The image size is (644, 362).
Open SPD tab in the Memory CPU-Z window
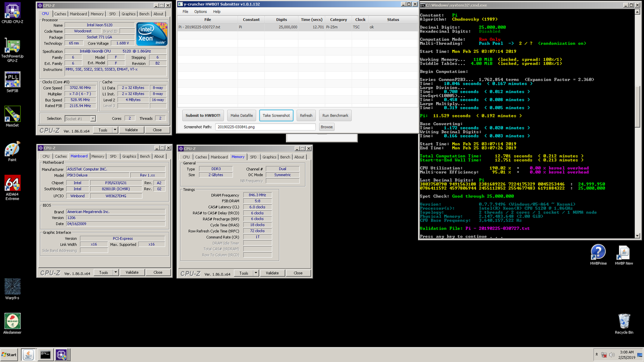253,157
